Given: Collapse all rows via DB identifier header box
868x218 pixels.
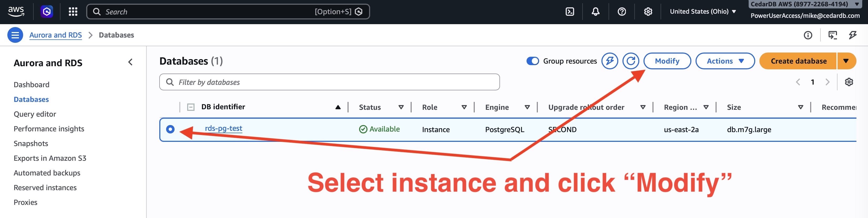Looking at the screenshot, I should pos(191,107).
